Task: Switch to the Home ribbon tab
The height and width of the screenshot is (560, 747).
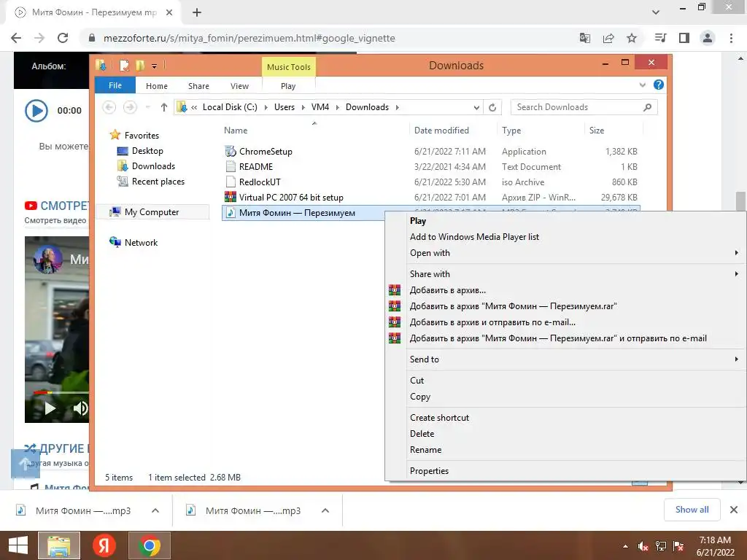Action: (x=157, y=86)
